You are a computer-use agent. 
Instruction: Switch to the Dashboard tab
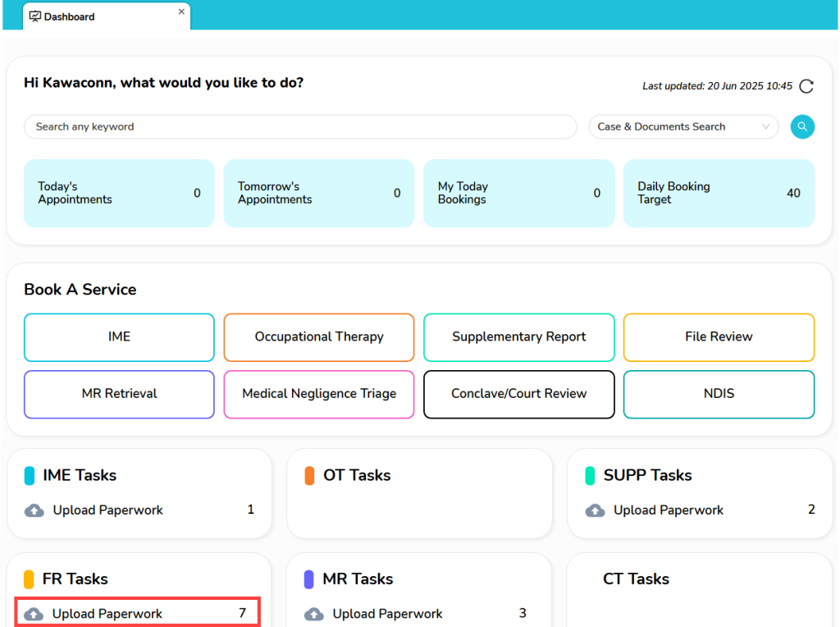pos(106,16)
